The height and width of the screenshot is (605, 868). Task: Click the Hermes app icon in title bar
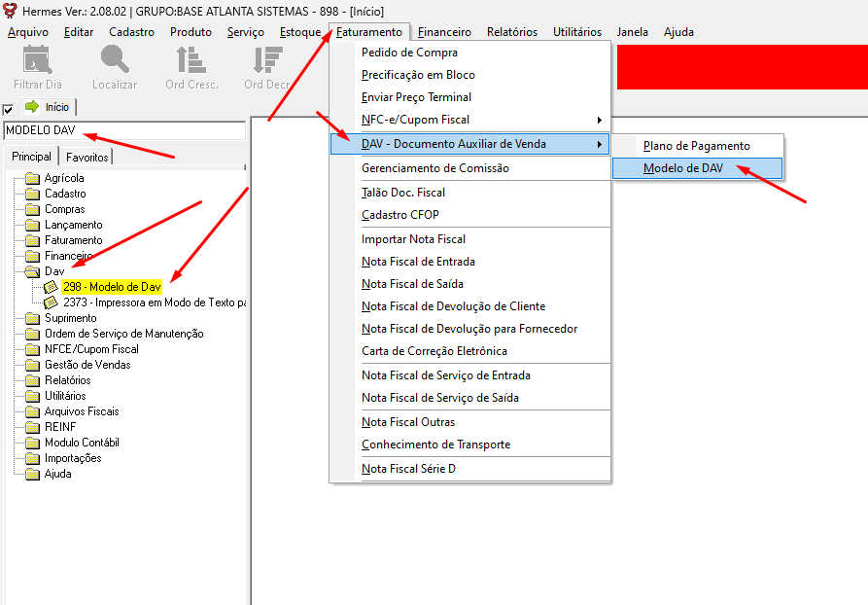(x=10, y=11)
